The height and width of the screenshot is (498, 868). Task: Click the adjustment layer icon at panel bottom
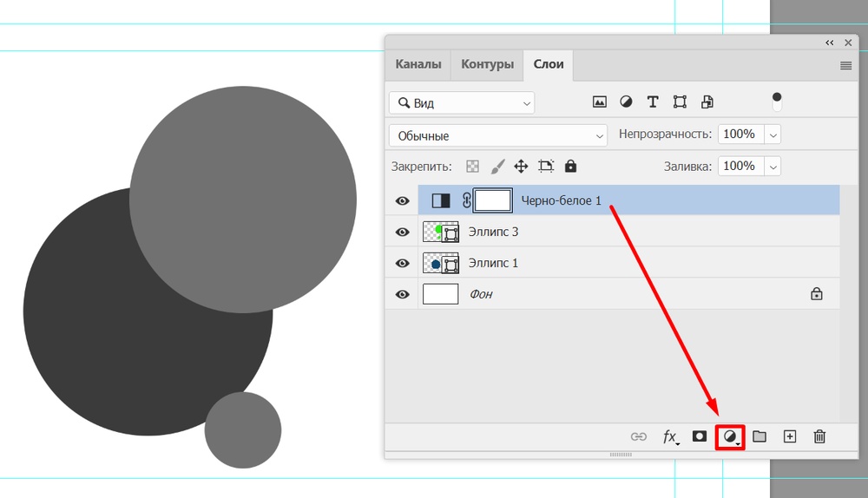point(730,437)
